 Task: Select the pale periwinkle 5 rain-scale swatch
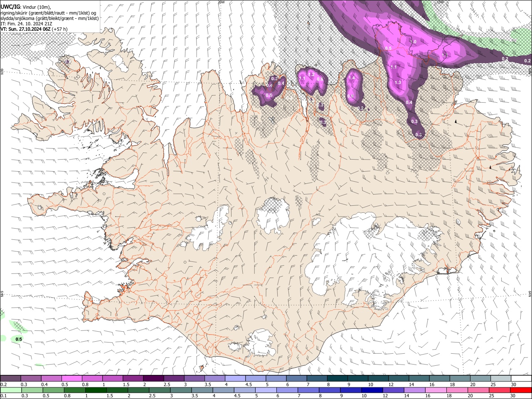pyautogui.click(x=266, y=390)
